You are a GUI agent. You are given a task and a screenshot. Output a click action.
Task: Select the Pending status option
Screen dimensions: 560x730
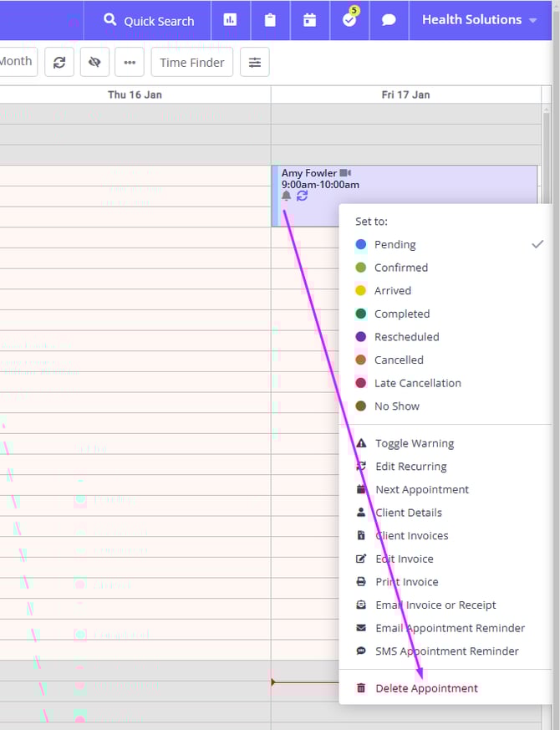[x=395, y=244]
